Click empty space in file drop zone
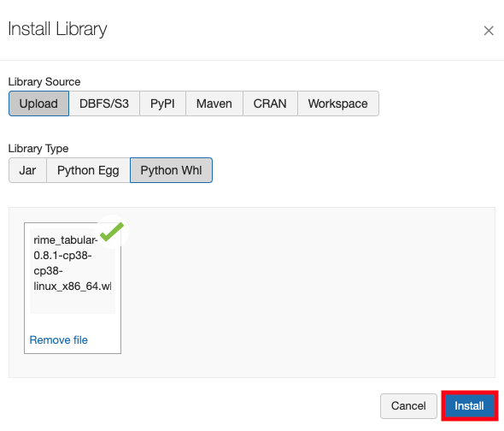Viewport: 504px width, 431px height. pyautogui.click(x=305, y=292)
